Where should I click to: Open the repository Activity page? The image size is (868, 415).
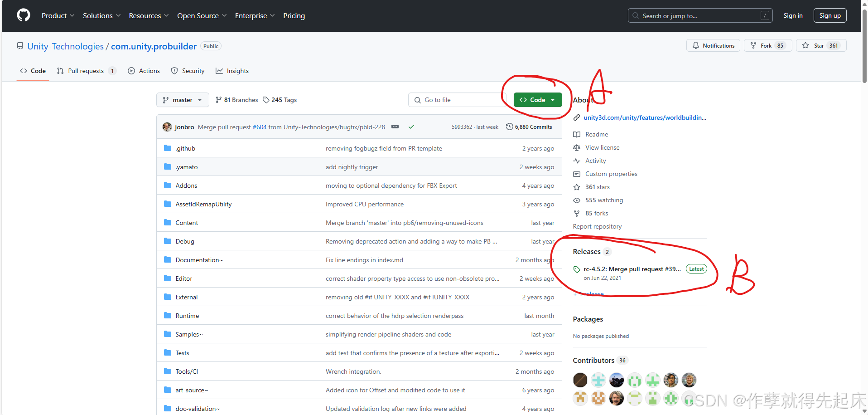(x=595, y=161)
